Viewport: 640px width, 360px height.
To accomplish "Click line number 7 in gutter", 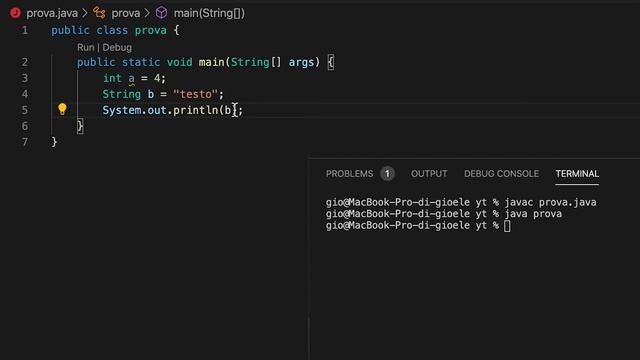I will (x=25, y=142).
